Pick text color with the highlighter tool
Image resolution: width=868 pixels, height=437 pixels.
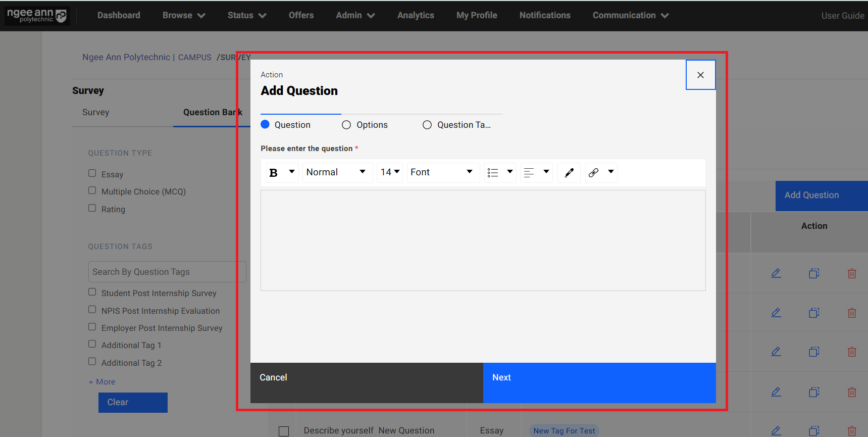tap(569, 173)
